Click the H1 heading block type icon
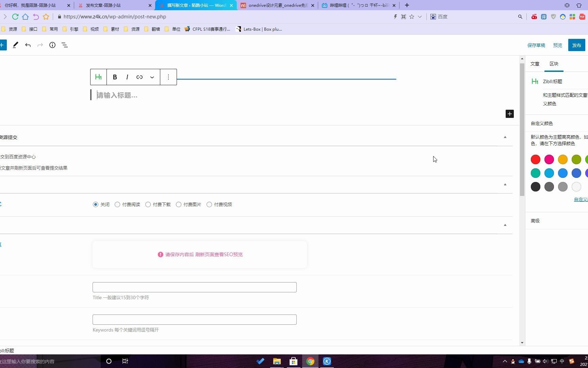 pyautogui.click(x=98, y=77)
